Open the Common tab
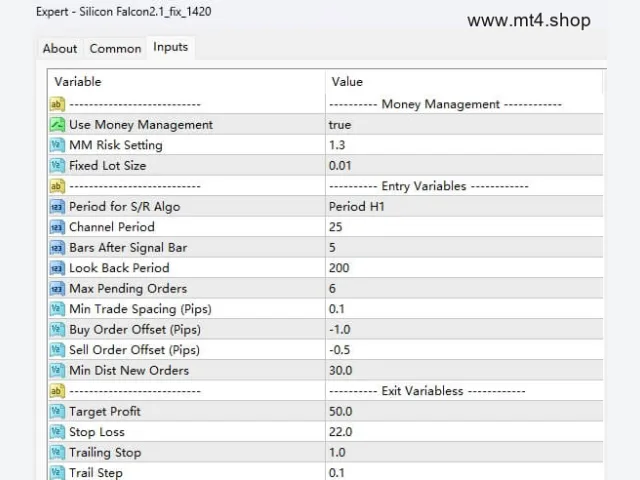 pyautogui.click(x=115, y=49)
